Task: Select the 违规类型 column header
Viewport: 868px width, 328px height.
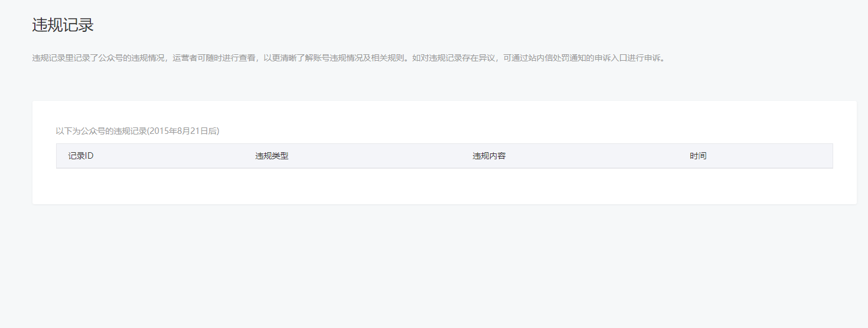Action: (272, 156)
